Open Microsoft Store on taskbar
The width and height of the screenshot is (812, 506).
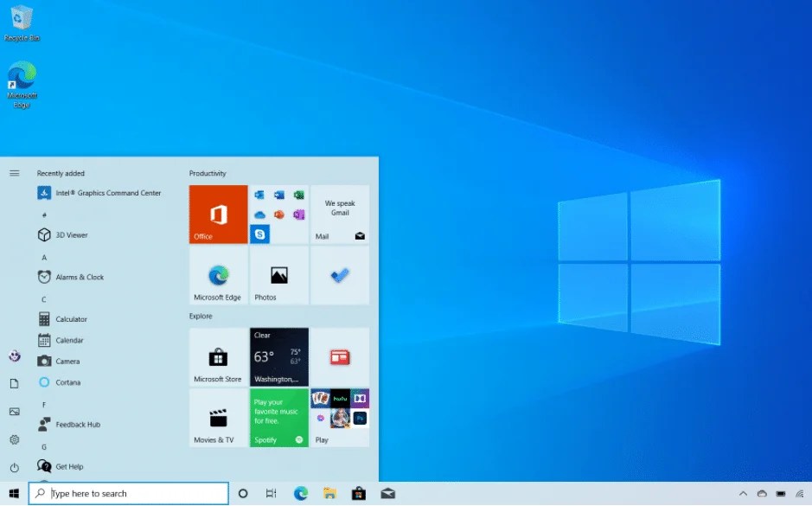pyautogui.click(x=358, y=494)
